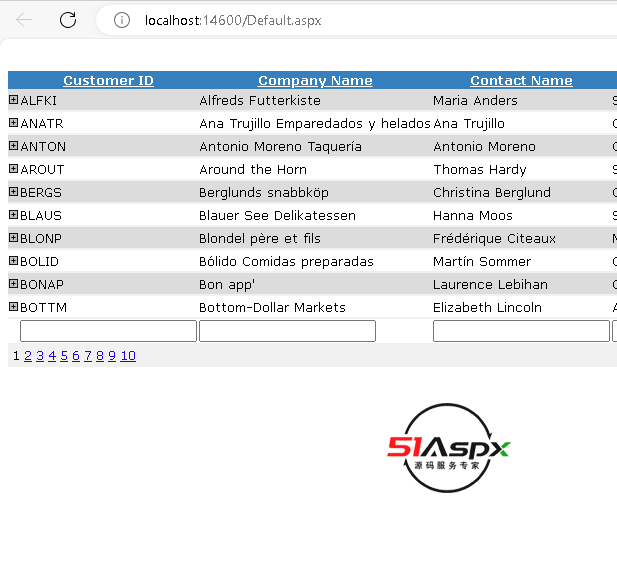Screen dimensions: 617x568
Task: Select the cell 'Antonio Moreno Taquería'
Action: tap(280, 146)
